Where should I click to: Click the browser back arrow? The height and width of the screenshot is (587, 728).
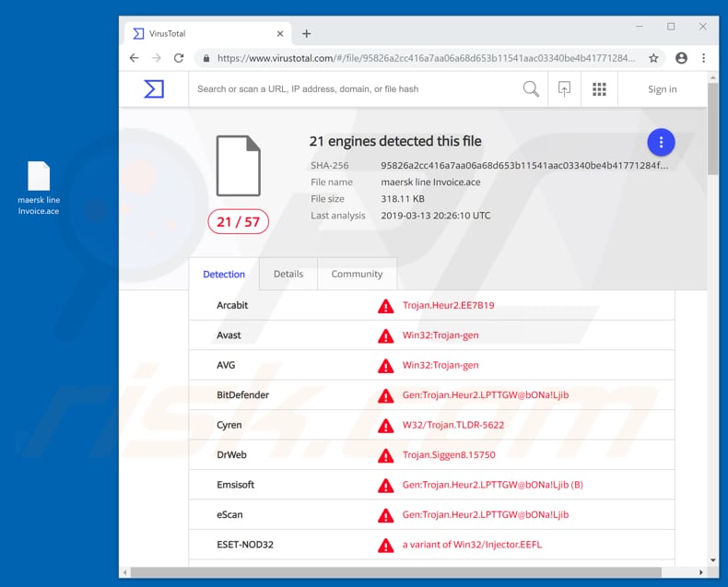[135, 58]
